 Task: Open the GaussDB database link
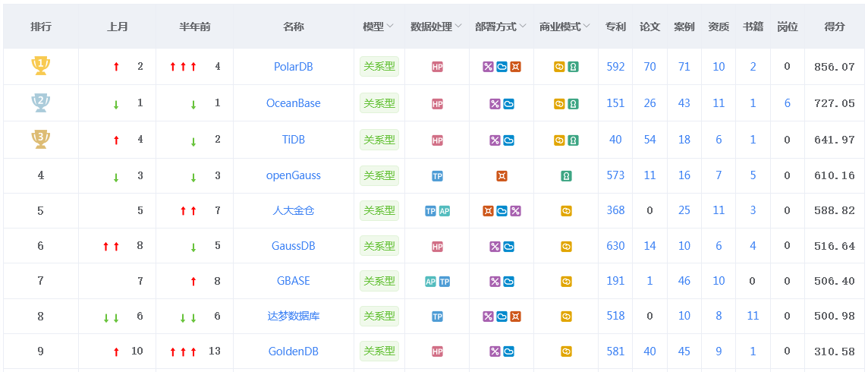pos(294,246)
